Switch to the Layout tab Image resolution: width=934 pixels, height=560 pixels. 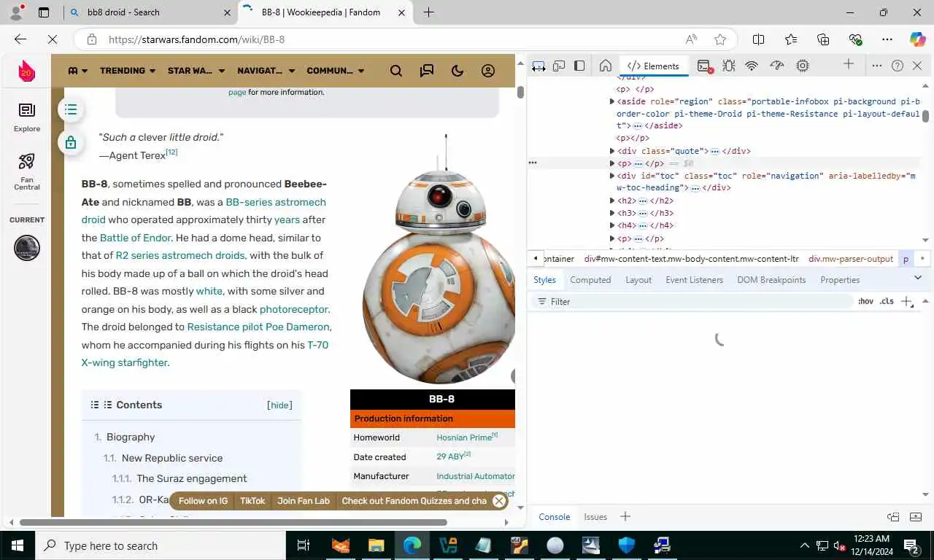[638, 280]
